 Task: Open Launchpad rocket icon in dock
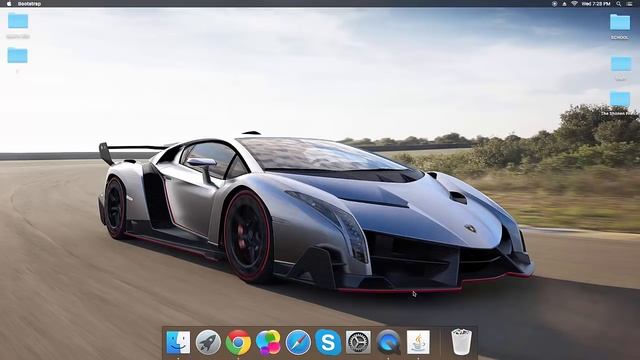coord(208,342)
